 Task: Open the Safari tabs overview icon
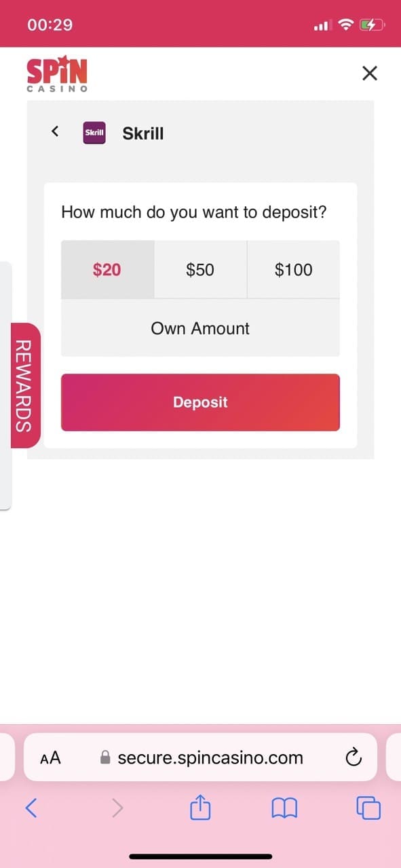click(x=368, y=807)
